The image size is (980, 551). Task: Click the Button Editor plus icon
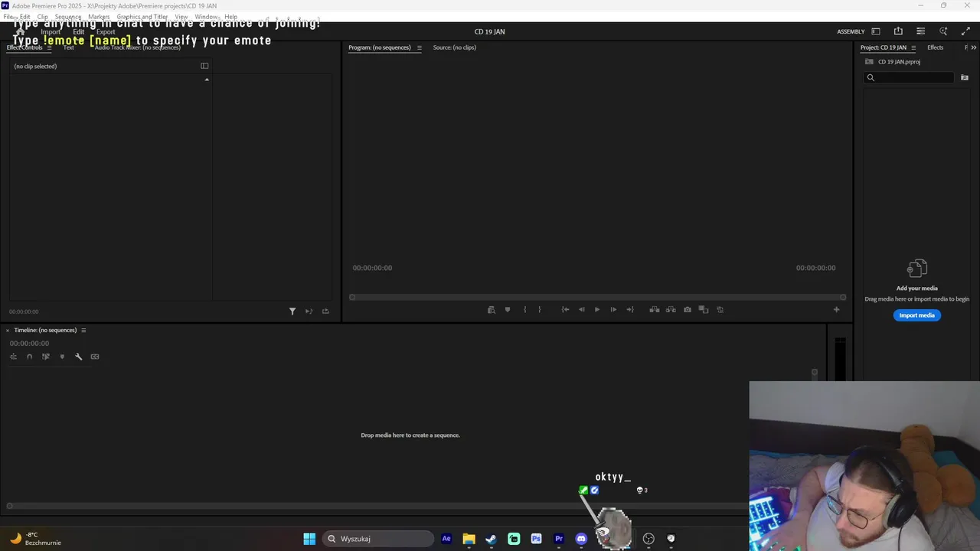click(836, 310)
